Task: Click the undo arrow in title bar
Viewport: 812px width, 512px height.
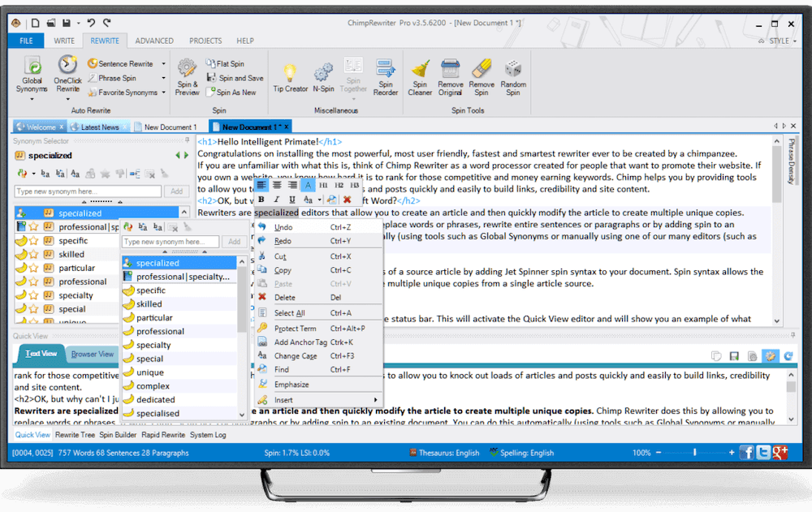Action: [x=91, y=23]
